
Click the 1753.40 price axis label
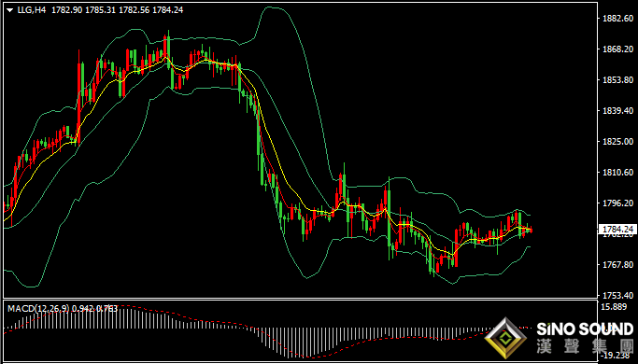coord(617,295)
